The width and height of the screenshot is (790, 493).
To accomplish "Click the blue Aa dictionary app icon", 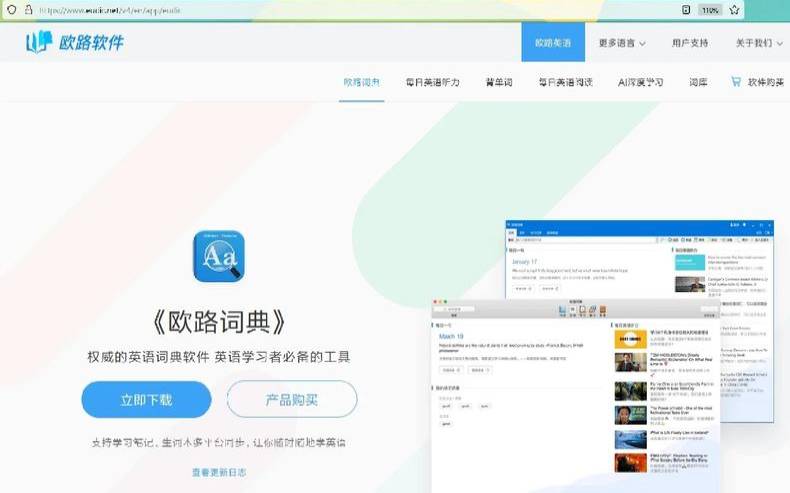I will point(219,256).
